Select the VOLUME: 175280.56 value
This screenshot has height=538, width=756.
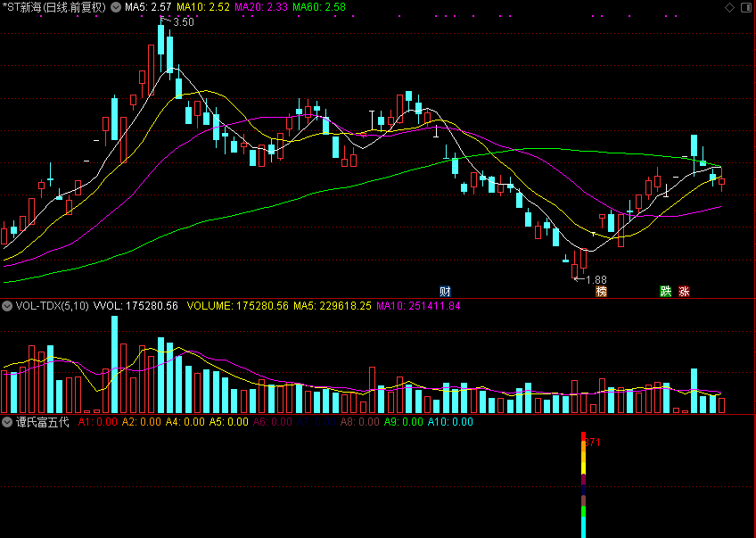238,306
